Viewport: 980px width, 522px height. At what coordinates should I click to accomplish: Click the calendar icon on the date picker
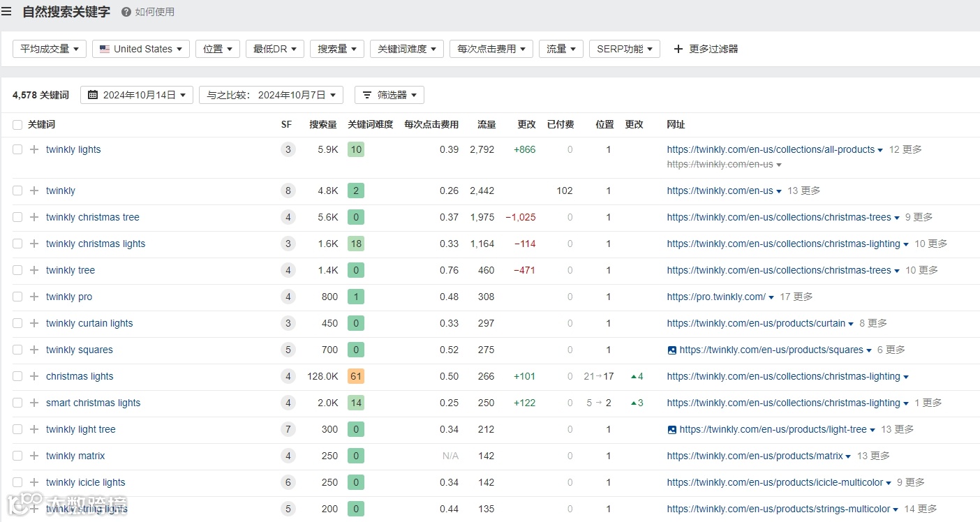coord(93,95)
